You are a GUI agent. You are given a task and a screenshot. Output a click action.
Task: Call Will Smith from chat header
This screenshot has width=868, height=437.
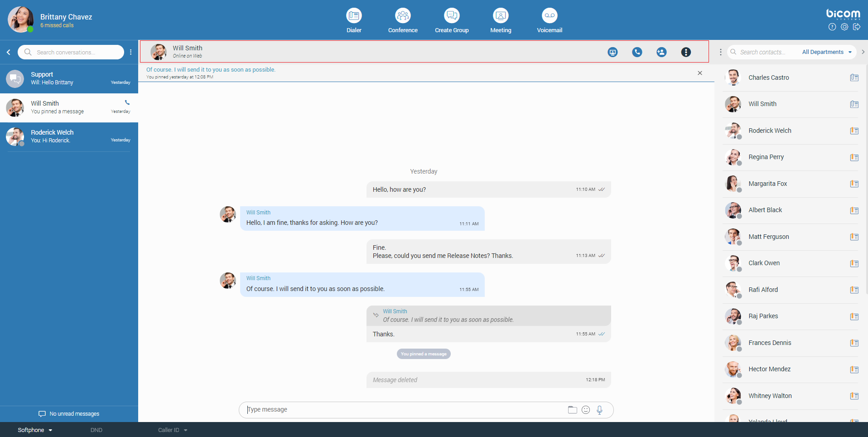point(637,52)
